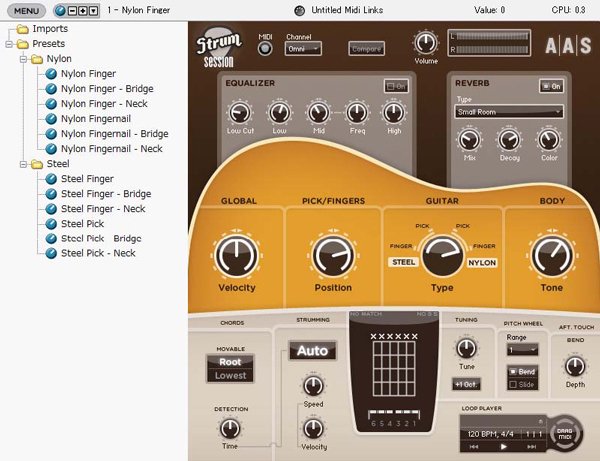Select the Nylon Fingernail preset name
Screen dimensions: 600x461
pyautogui.click(x=96, y=119)
